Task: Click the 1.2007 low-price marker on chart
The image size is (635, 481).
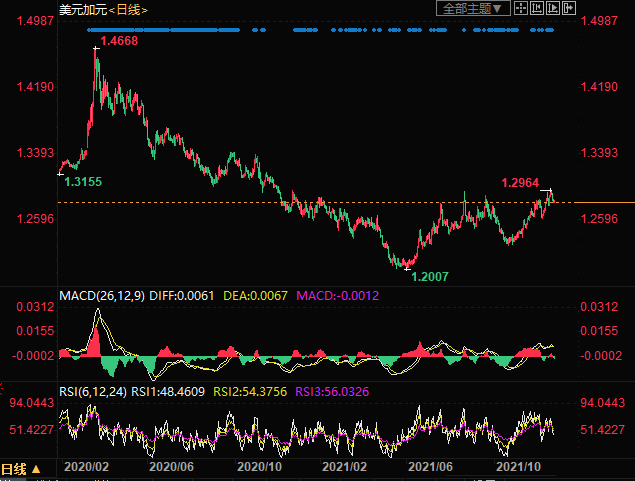Action: coord(429,275)
